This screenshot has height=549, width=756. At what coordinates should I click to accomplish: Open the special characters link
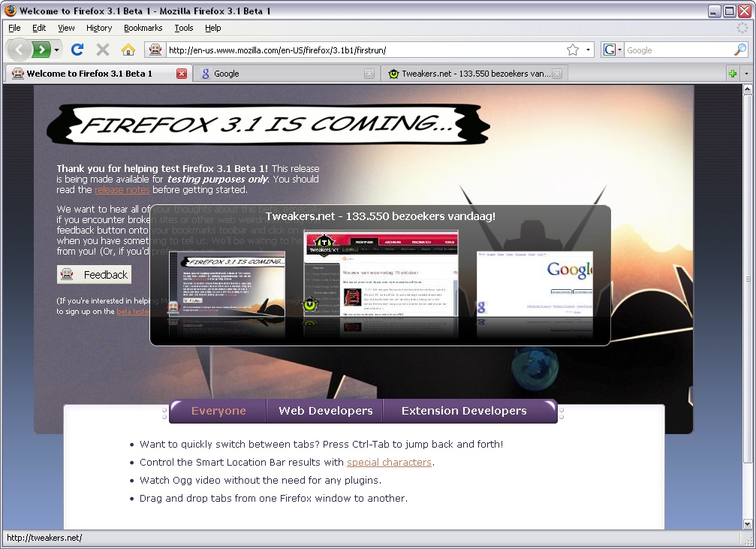click(389, 462)
